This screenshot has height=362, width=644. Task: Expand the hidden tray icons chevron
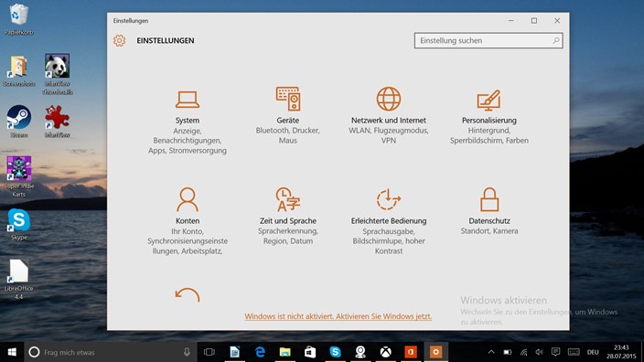coord(491,352)
